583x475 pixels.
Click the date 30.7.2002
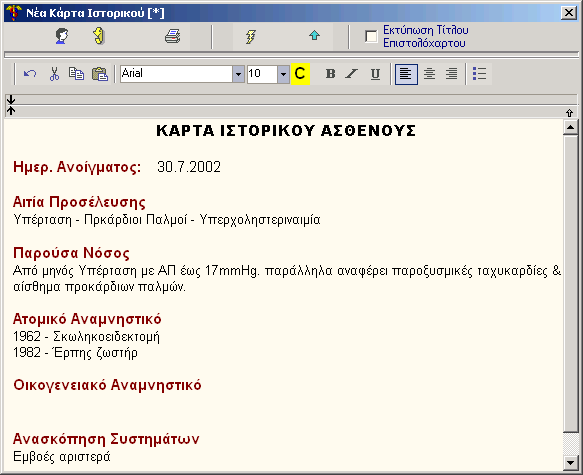[x=189, y=167]
